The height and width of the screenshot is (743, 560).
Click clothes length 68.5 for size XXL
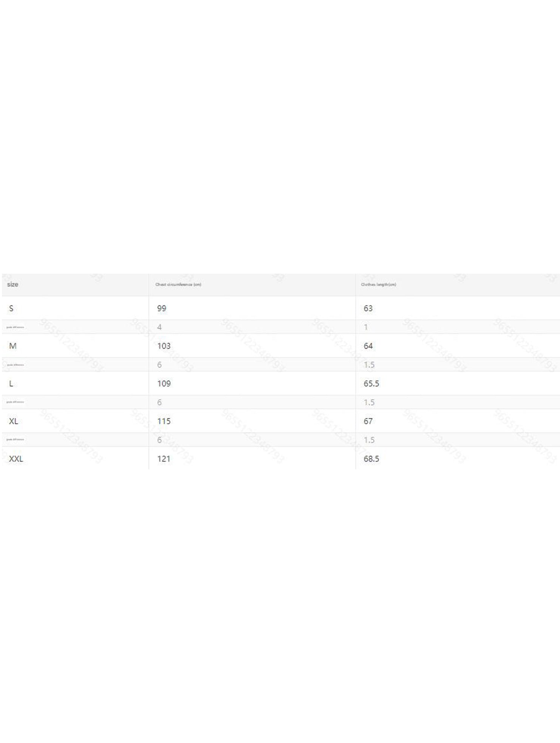click(371, 459)
